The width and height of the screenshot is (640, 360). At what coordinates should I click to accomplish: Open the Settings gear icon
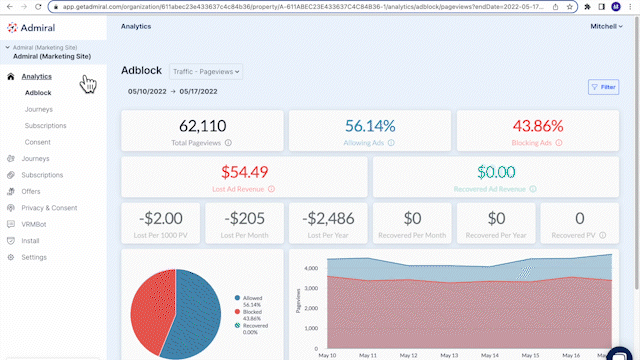click(x=11, y=257)
